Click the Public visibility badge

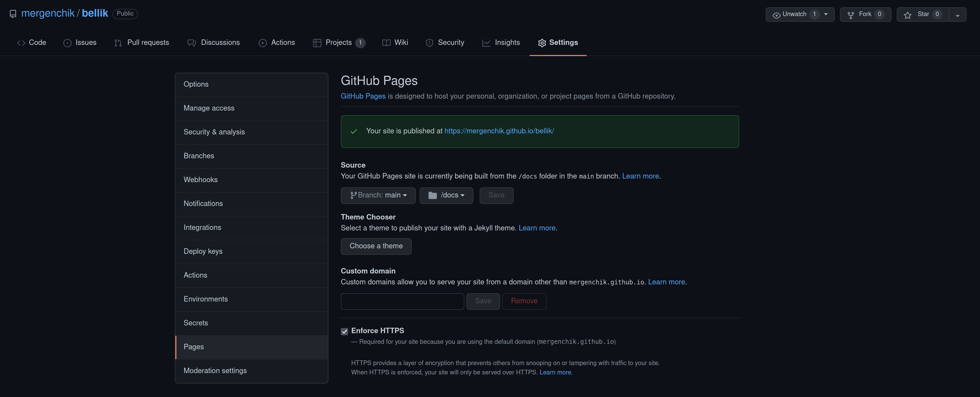(x=125, y=14)
